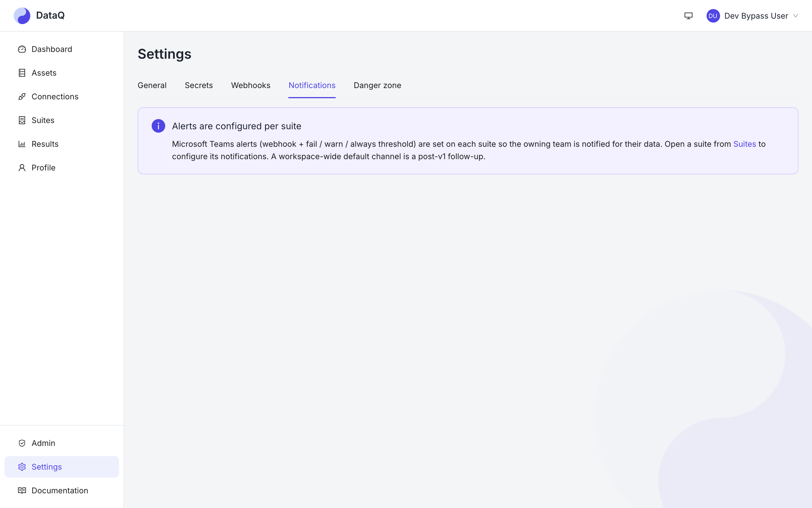
Task: Open Suites from the sidebar menu
Action: click(62, 120)
